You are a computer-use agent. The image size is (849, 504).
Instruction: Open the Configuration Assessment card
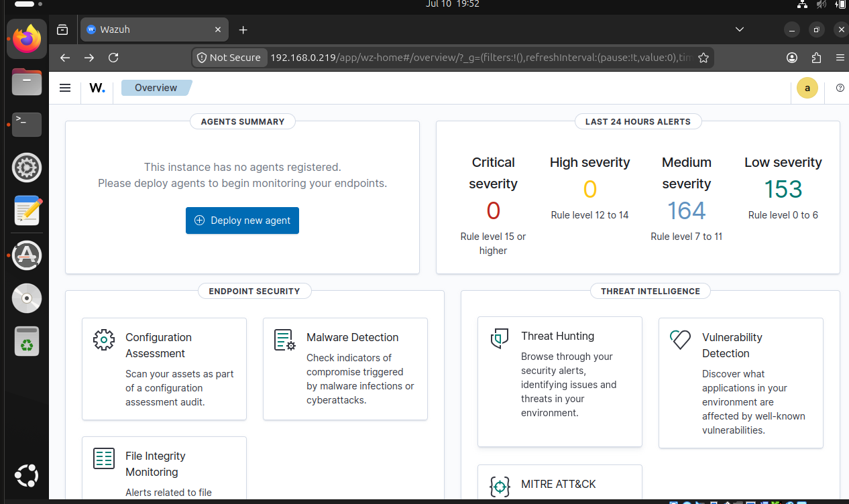click(164, 369)
